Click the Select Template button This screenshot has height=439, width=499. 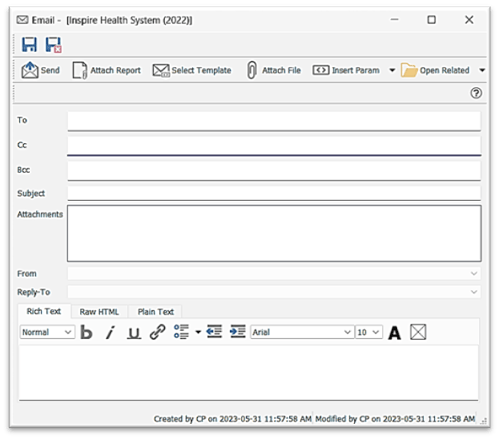click(192, 70)
